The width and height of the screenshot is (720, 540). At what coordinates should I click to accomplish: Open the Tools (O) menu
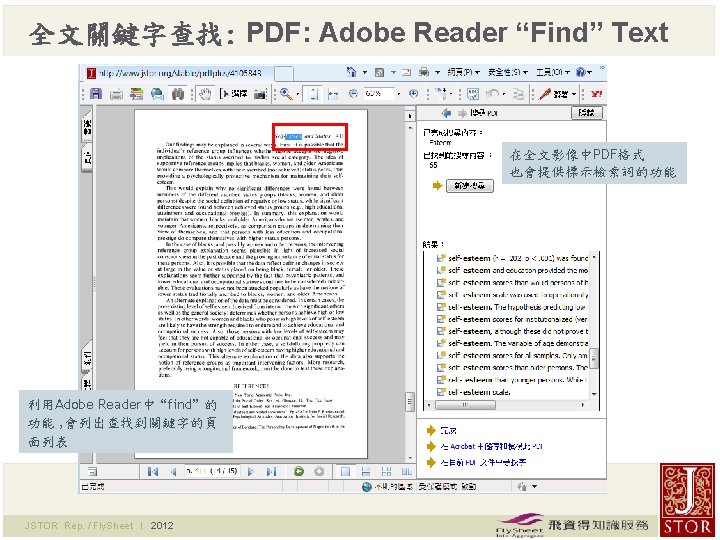(x=552, y=72)
